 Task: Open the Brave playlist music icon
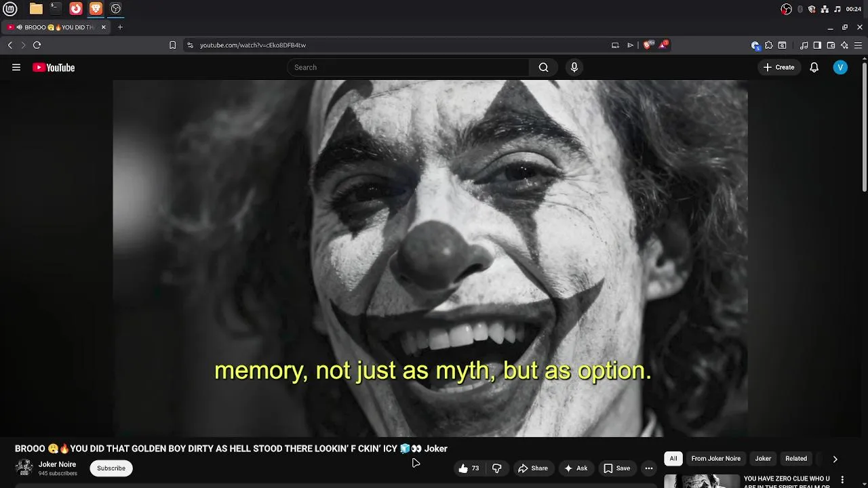pyautogui.click(x=804, y=45)
